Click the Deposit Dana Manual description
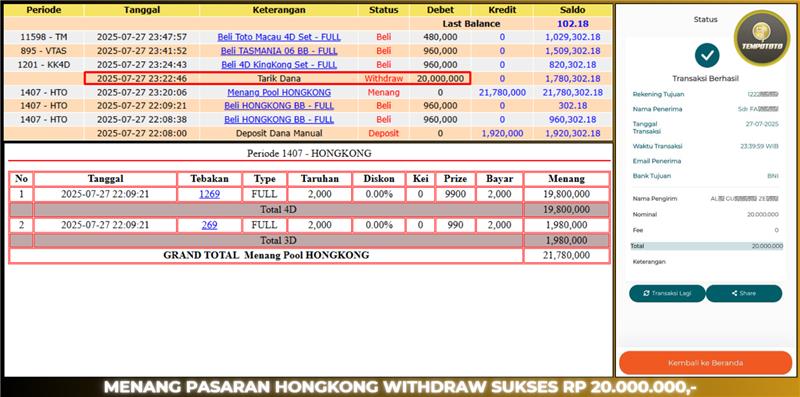This screenshot has height=397, width=800. 279,133
